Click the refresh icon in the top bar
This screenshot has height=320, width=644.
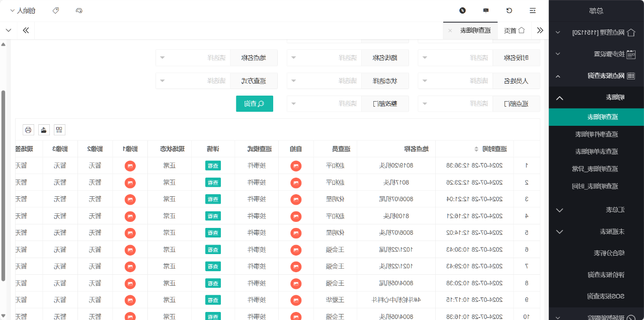[509, 10]
